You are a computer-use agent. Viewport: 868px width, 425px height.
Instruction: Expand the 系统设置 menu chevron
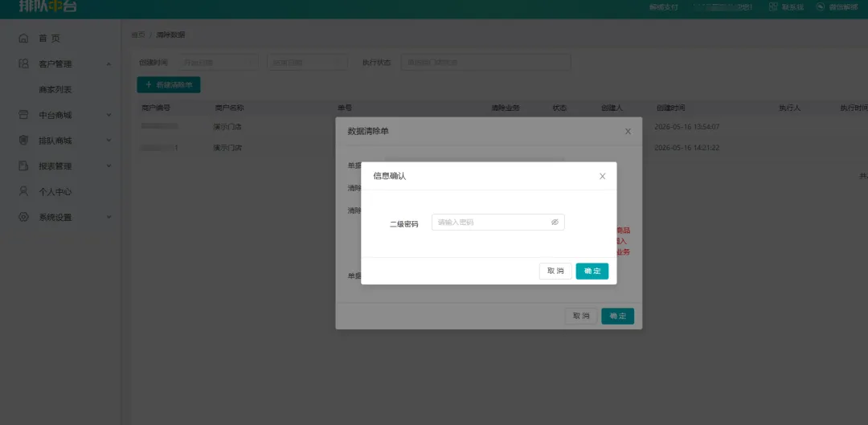click(x=108, y=218)
